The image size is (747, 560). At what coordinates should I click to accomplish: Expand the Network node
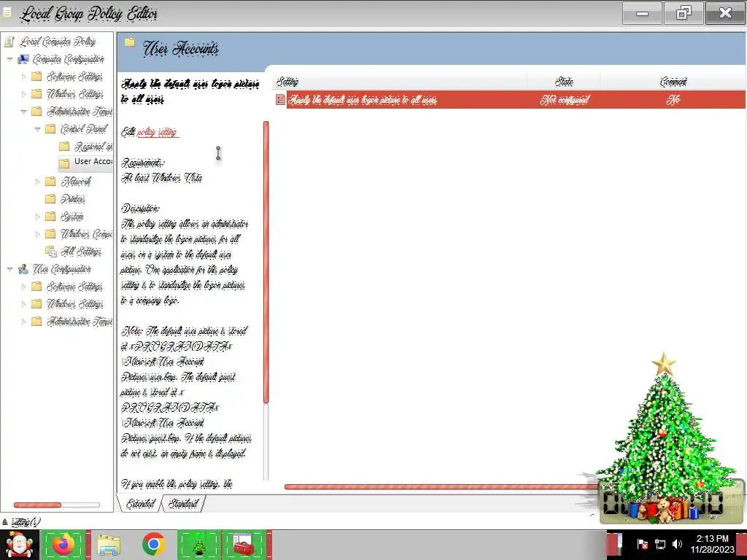pyautogui.click(x=38, y=182)
